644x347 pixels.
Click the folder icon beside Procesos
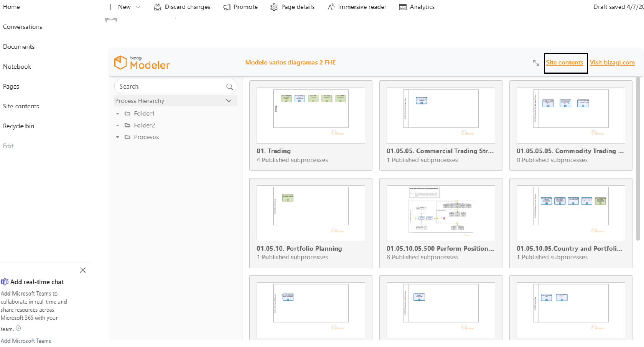(127, 137)
